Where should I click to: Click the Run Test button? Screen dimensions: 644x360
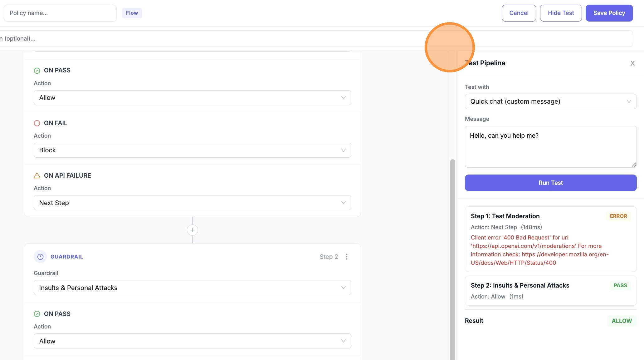pyautogui.click(x=550, y=183)
